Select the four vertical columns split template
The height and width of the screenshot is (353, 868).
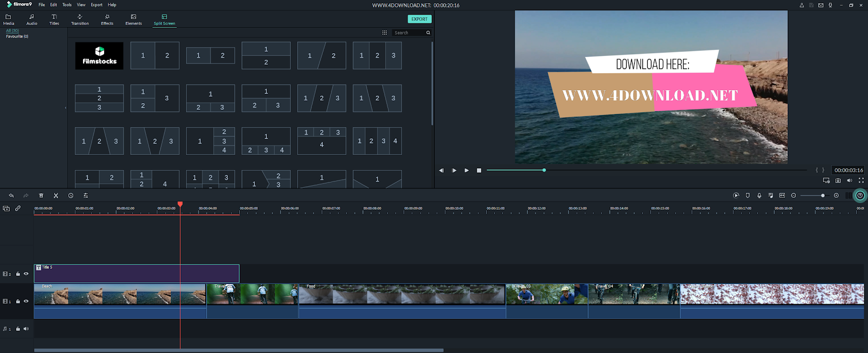pyautogui.click(x=377, y=141)
